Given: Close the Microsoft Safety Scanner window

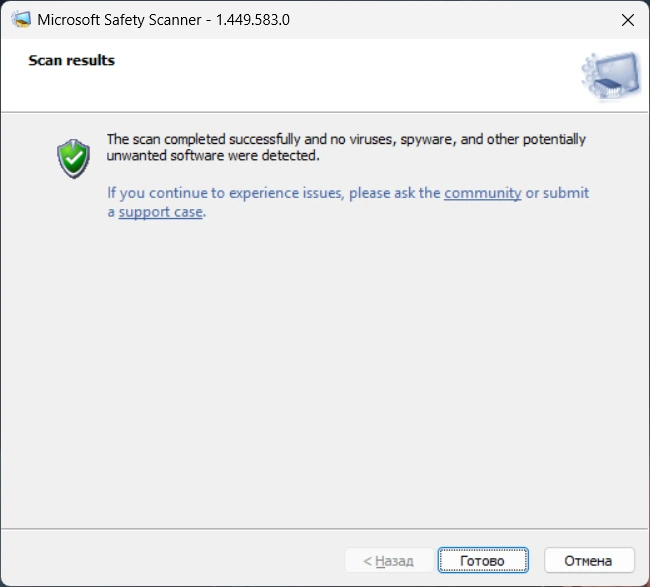Looking at the screenshot, I should click(x=628, y=19).
